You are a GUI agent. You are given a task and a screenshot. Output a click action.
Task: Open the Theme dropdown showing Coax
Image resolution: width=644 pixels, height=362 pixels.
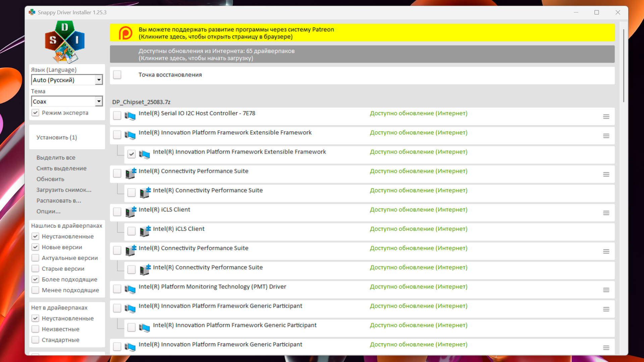coord(99,101)
